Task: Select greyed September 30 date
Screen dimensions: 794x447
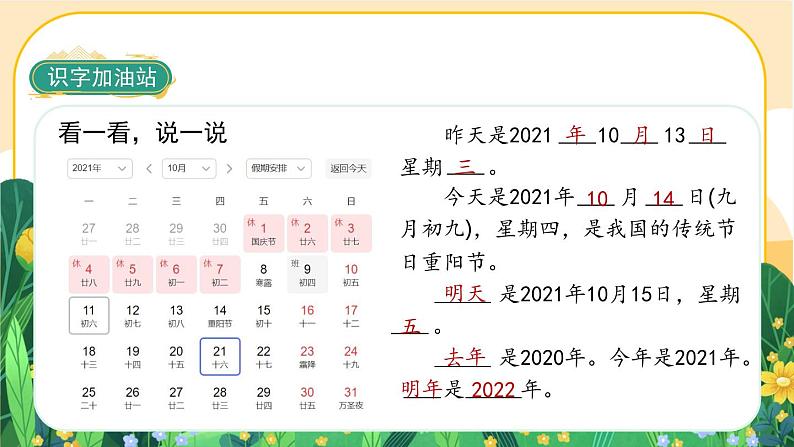Action: pyautogui.click(x=220, y=233)
